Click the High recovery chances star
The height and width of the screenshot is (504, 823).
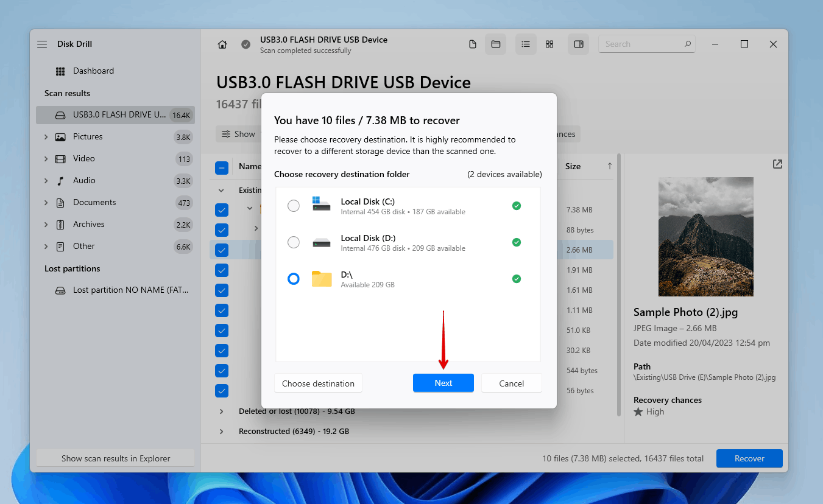click(x=638, y=412)
